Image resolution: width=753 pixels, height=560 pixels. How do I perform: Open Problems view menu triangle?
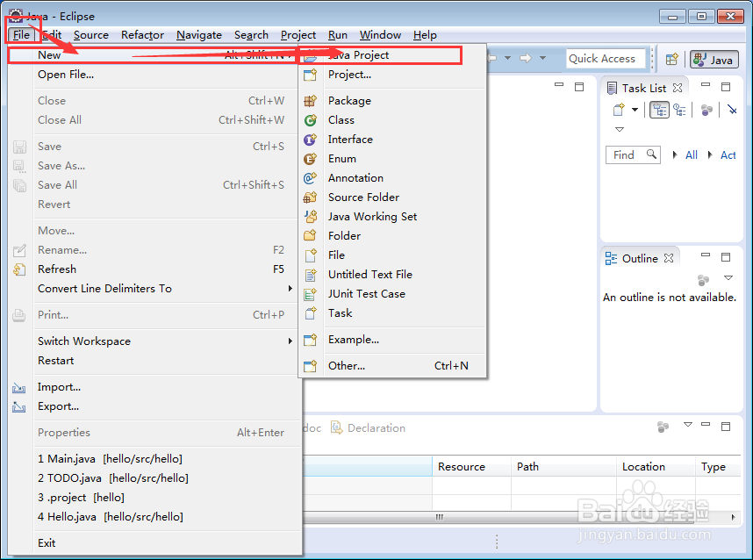point(688,425)
